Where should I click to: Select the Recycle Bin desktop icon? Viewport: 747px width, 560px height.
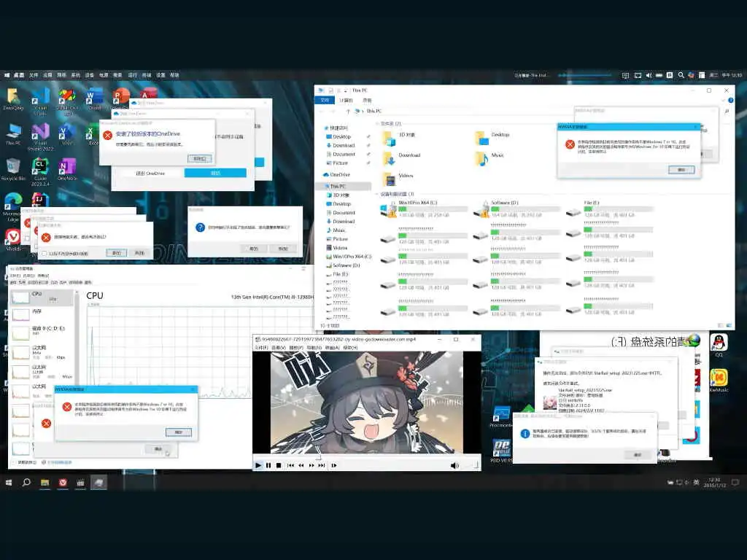pos(13,169)
